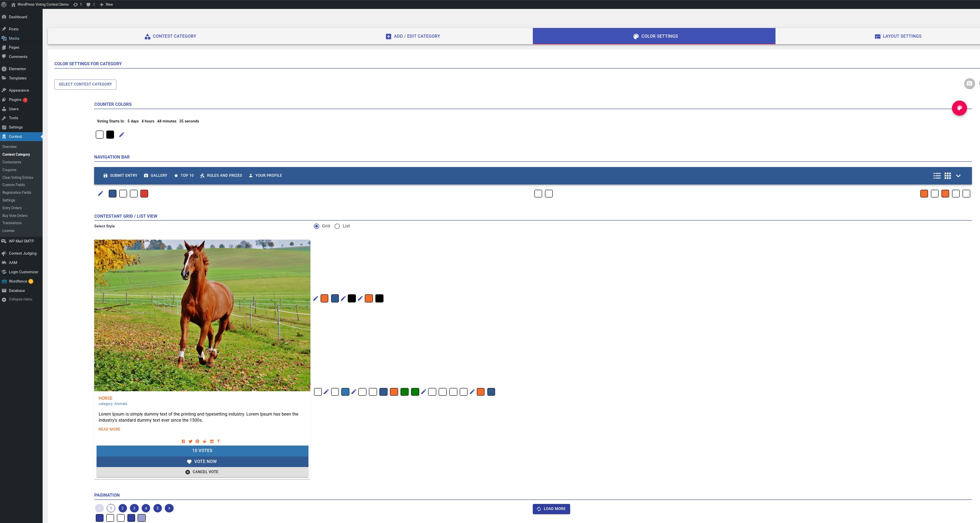The image size is (980, 523).
Task: Click grid view icon in navigation bar
Action: 948,176
